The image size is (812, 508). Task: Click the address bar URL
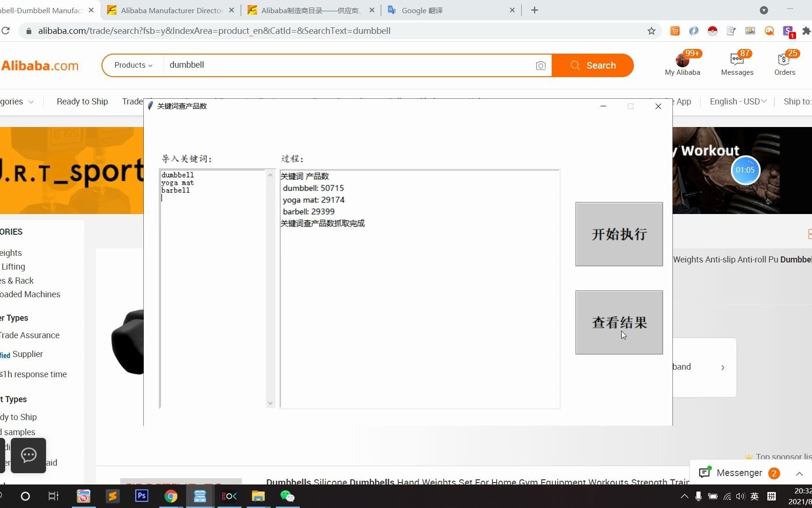pos(214,31)
